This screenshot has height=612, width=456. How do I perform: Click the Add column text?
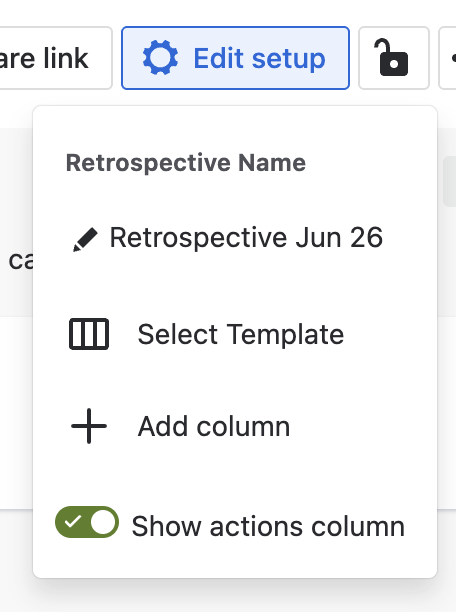point(214,426)
